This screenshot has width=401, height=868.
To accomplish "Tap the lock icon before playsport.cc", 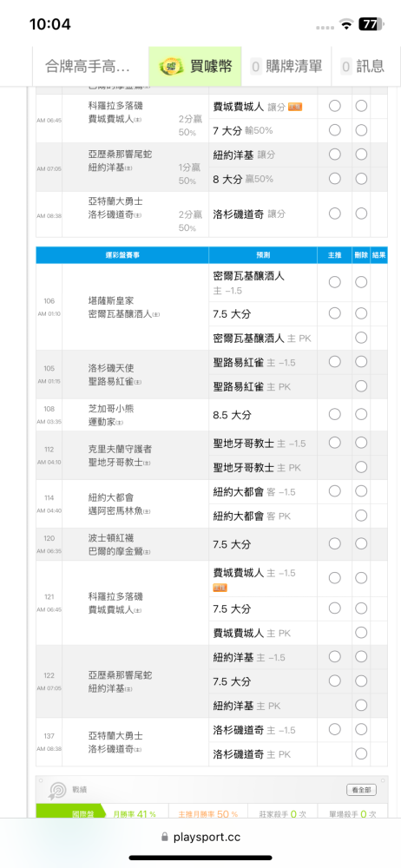I will tap(164, 837).
